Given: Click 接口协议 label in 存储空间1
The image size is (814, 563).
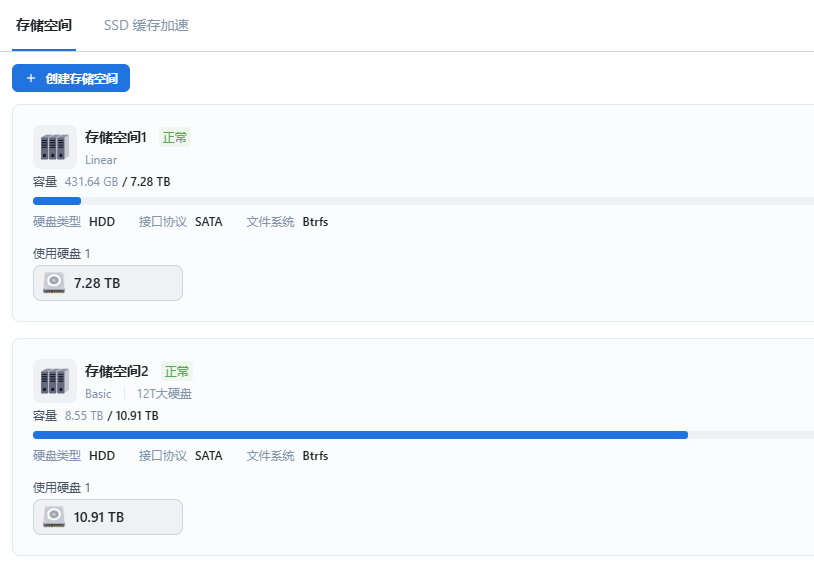Looking at the screenshot, I should click(163, 222).
